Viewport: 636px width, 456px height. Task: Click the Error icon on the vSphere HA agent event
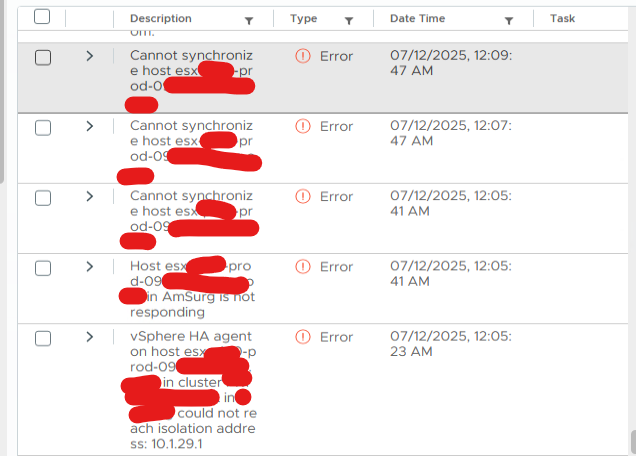click(x=303, y=337)
